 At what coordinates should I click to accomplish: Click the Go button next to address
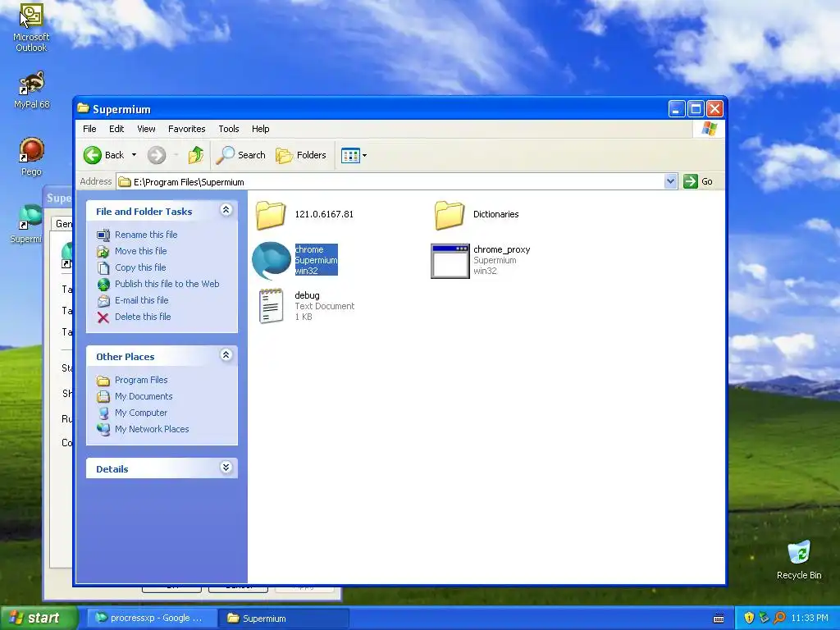point(698,181)
